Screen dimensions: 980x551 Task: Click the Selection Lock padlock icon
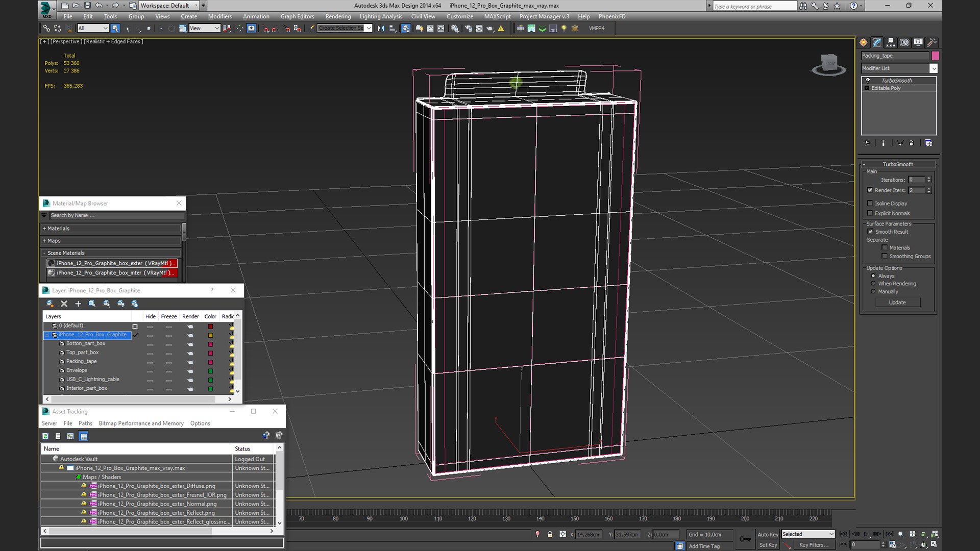[550, 534]
